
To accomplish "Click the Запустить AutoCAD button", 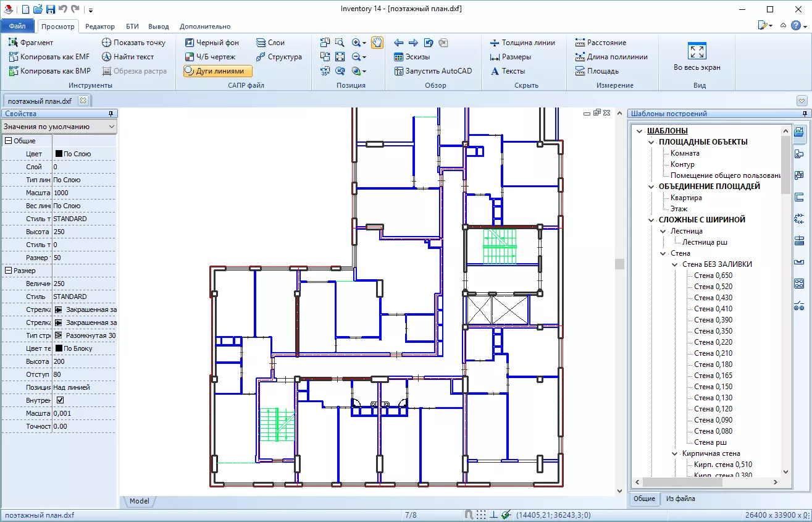I will (433, 71).
